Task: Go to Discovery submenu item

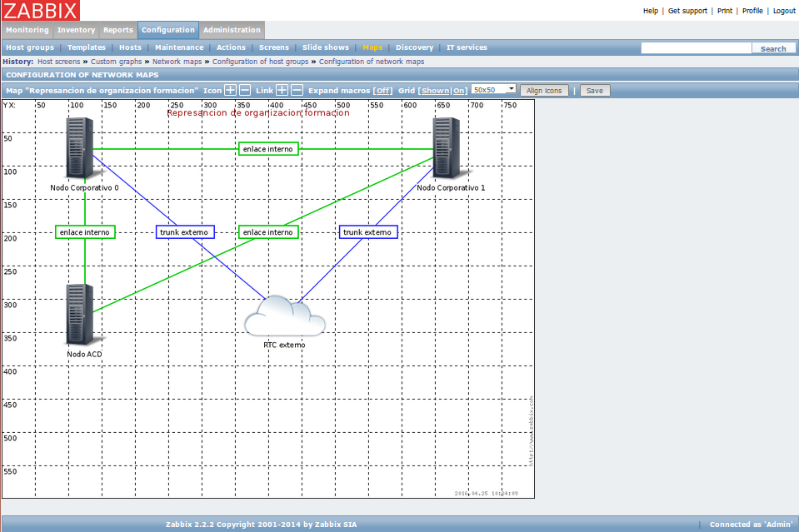Action: pos(414,47)
